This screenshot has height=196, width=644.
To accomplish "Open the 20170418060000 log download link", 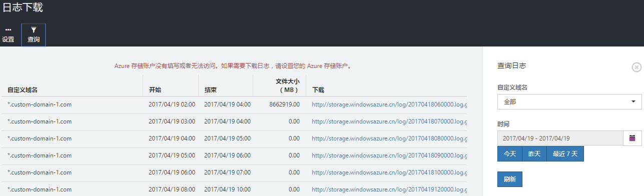I will tap(389, 104).
